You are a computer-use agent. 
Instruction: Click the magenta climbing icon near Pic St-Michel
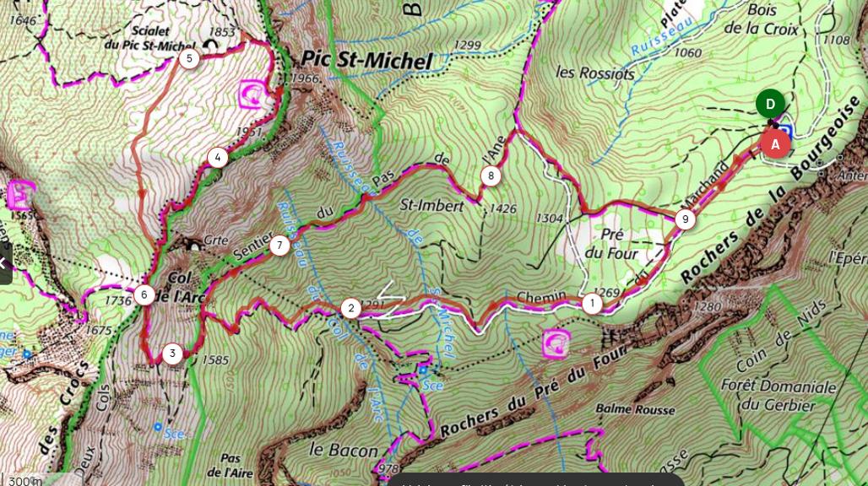[x=253, y=94]
